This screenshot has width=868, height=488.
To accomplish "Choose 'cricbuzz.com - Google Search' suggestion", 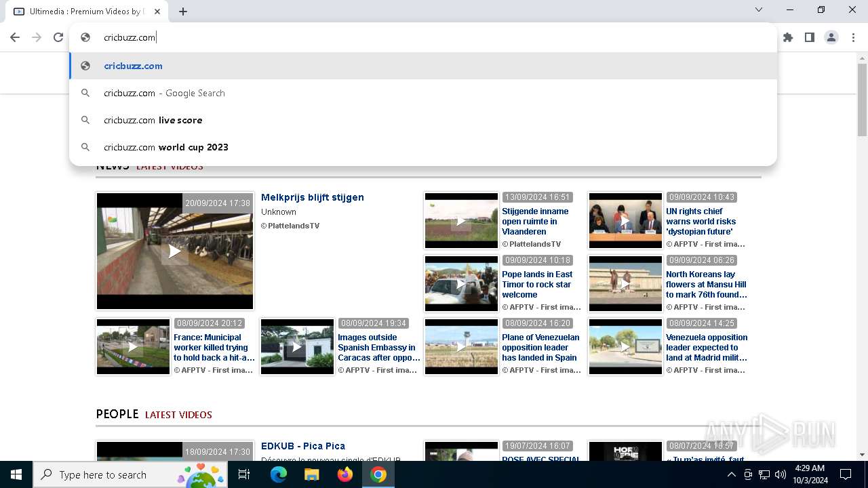I will click(423, 93).
